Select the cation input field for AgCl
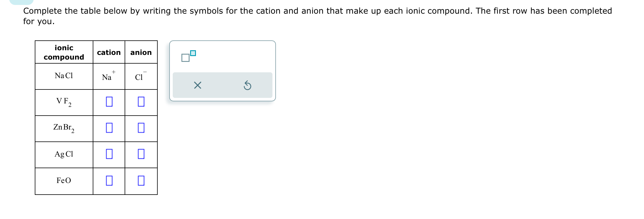644x219 pixels. point(109,155)
